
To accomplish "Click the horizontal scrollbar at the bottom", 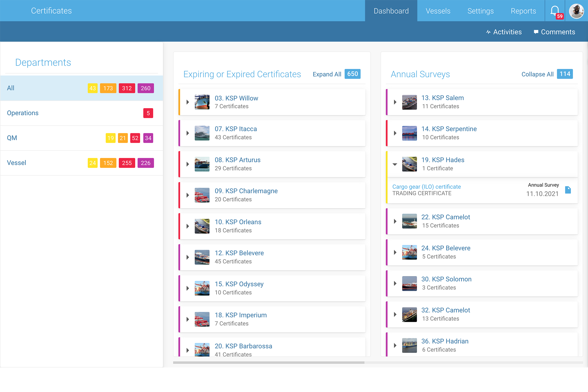I will coord(269,363).
